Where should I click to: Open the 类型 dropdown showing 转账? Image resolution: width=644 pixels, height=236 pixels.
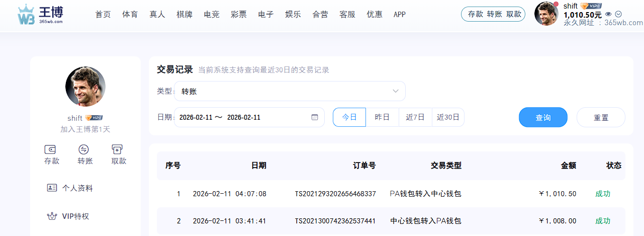(290, 91)
